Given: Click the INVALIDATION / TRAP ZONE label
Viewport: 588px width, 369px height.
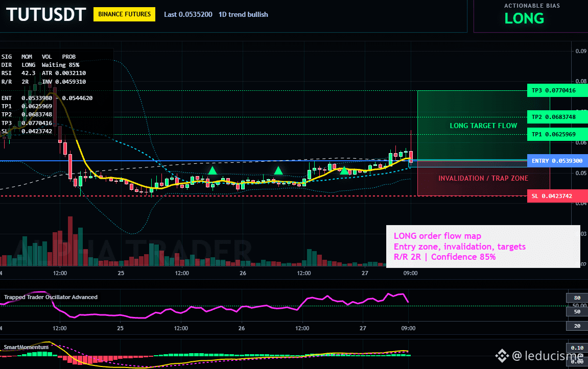Looking at the screenshot, I should (x=483, y=178).
